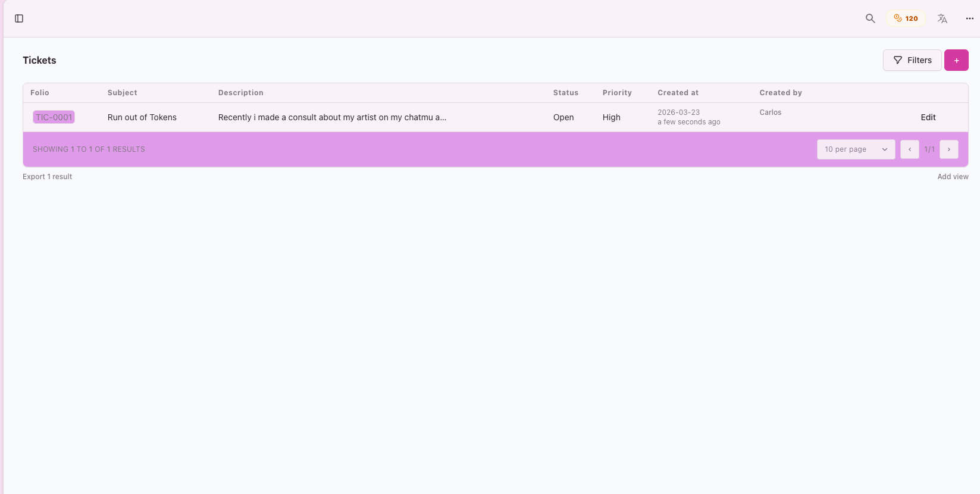Viewport: 980px width, 494px height.
Task: Click the ticket description text
Action: point(332,117)
